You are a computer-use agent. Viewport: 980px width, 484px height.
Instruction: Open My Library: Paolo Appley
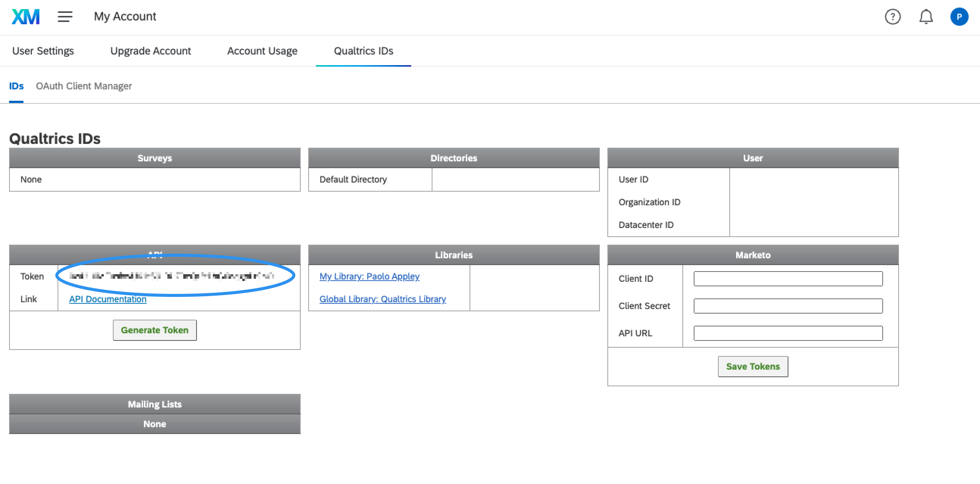click(369, 276)
